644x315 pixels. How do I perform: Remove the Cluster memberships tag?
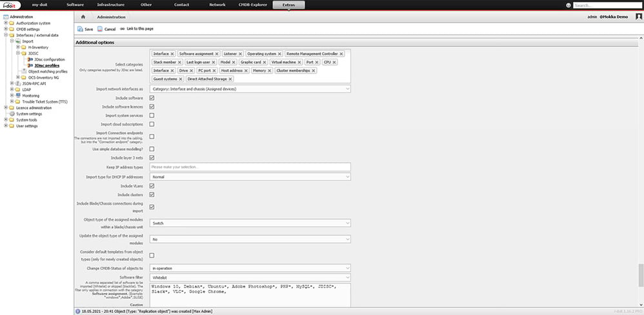click(x=314, y=70)
